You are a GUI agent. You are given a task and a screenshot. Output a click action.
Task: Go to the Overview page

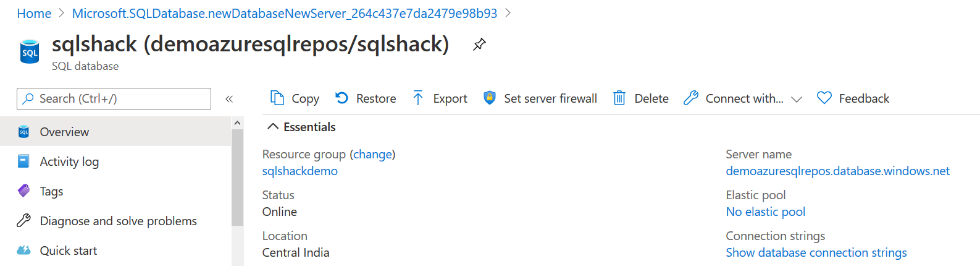pyautogui.click(x=64, y=132)
